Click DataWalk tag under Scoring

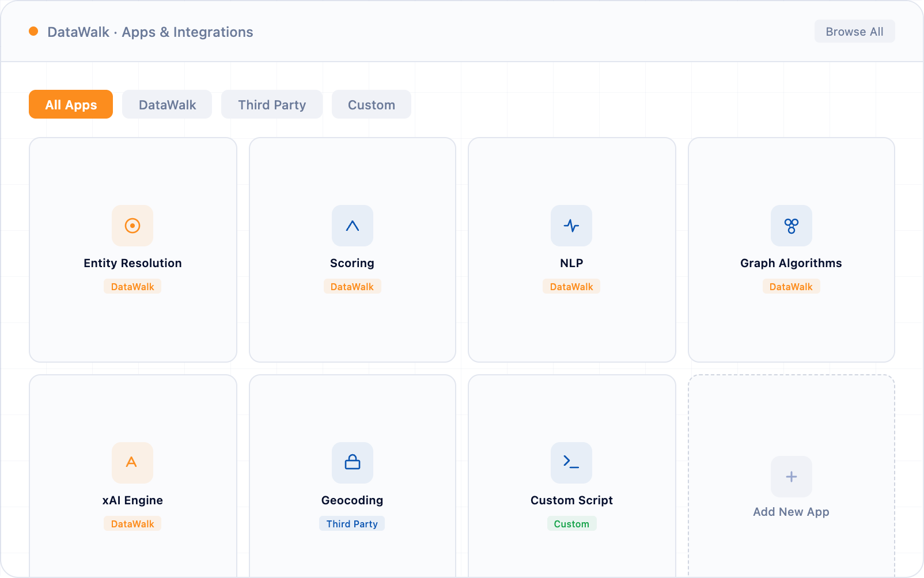(x=353, y=287)
